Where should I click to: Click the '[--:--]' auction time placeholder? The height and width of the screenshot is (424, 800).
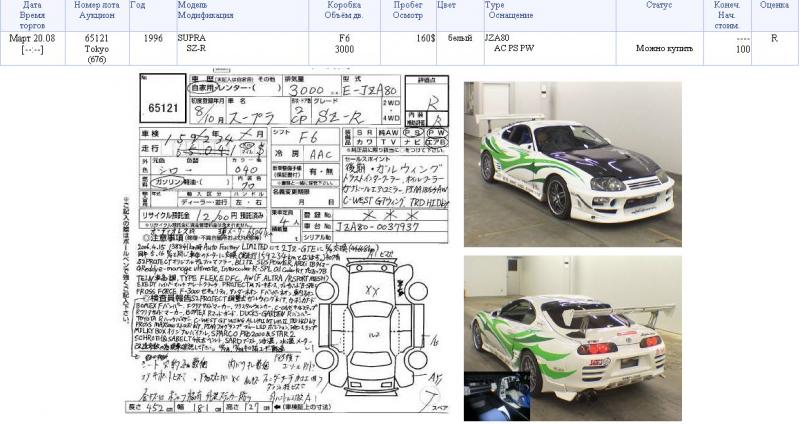32,49
